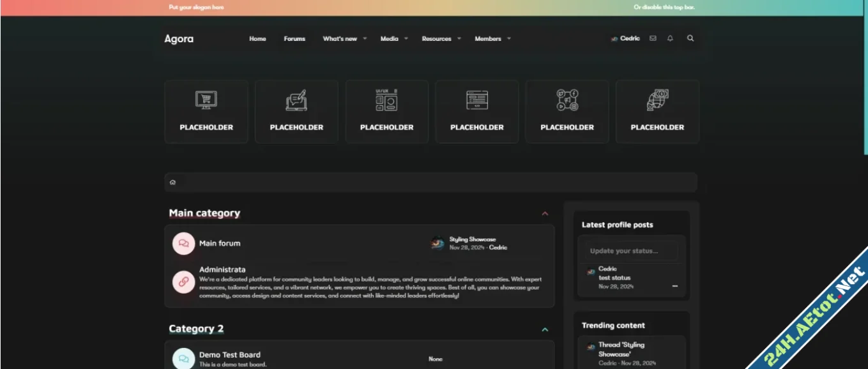Select Home in the navigation bar
868x369 pixels.
[257, 39]
